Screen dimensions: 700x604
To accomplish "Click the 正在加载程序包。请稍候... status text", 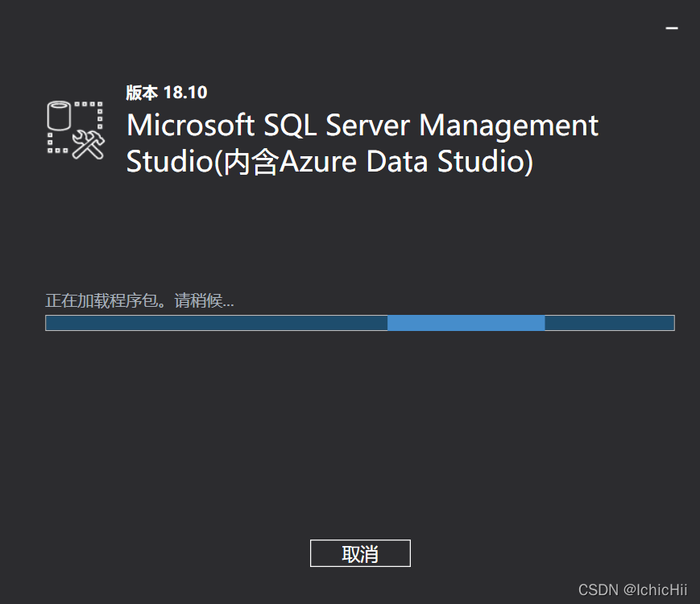I will tap(139, 300).
